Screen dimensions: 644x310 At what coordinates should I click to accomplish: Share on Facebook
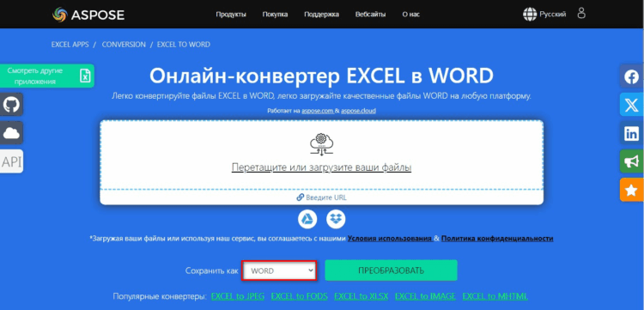(632, 76)
